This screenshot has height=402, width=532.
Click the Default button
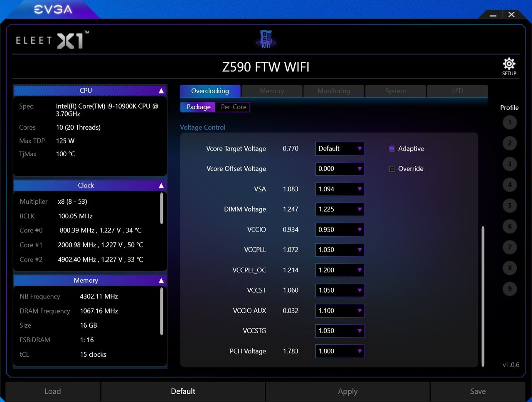tap(183, 392)
